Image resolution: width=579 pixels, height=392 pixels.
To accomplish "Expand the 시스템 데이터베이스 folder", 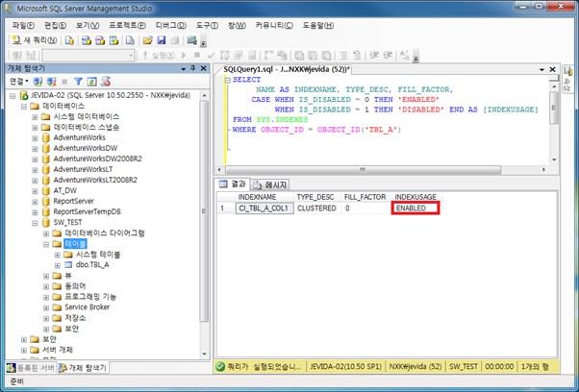I will click(x=35, y=117).
